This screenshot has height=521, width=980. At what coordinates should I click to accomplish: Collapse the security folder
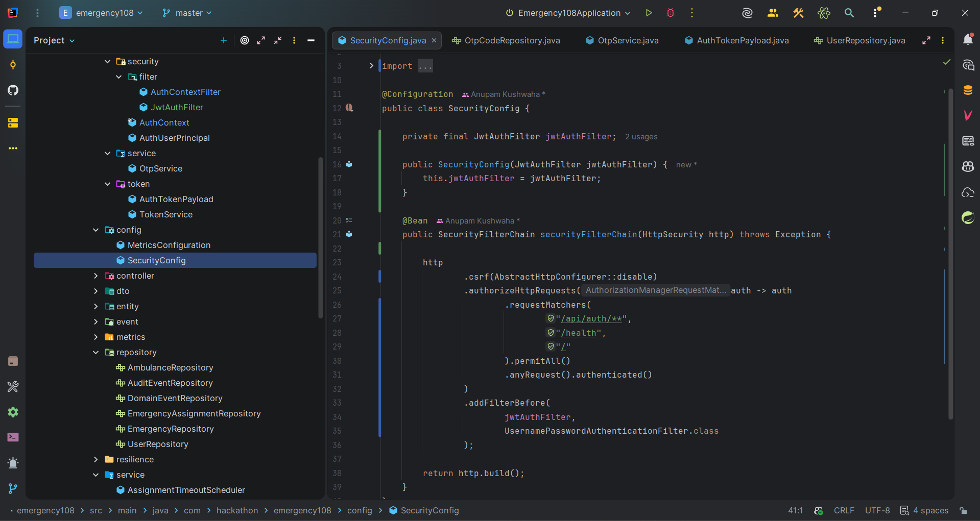pyautogui.click(x=107, y=61)
